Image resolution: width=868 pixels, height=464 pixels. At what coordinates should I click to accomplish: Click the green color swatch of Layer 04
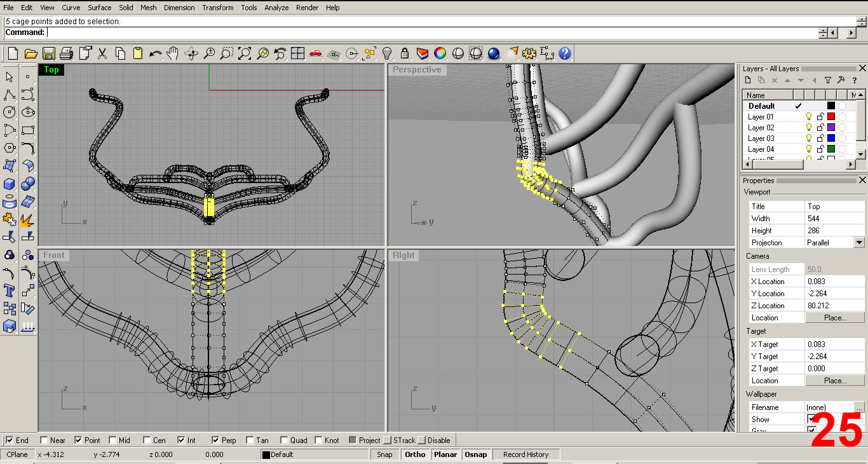coord(831,149)
